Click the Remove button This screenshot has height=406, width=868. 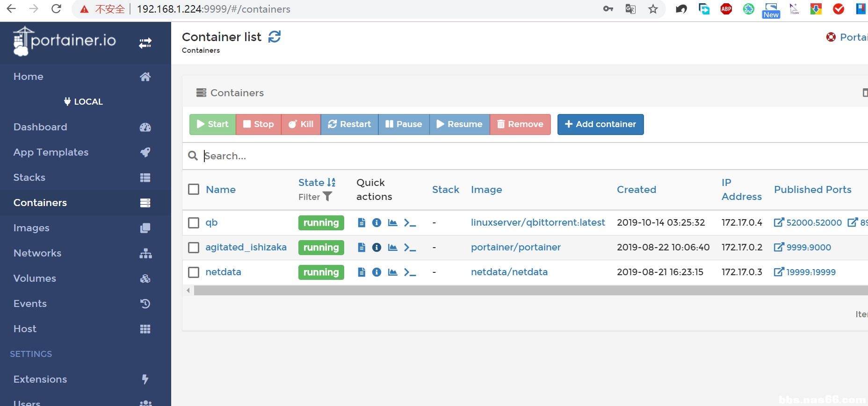(520, 124)
